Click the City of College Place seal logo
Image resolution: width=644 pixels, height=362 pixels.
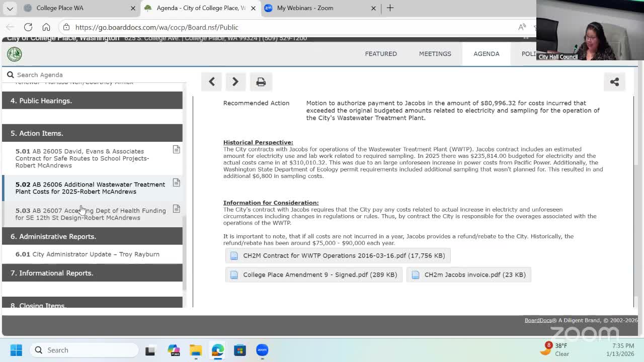click(x=15, y=54)
